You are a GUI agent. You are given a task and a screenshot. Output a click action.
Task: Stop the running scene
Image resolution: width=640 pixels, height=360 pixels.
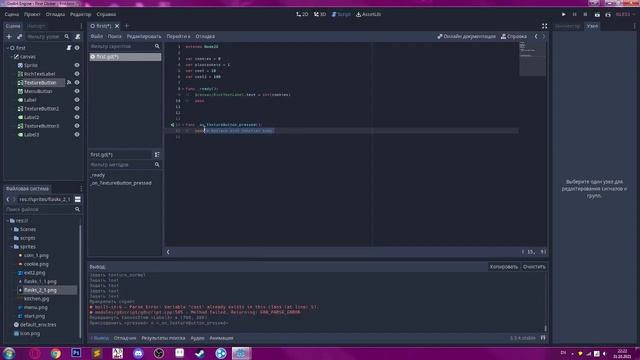pos(585,14)
